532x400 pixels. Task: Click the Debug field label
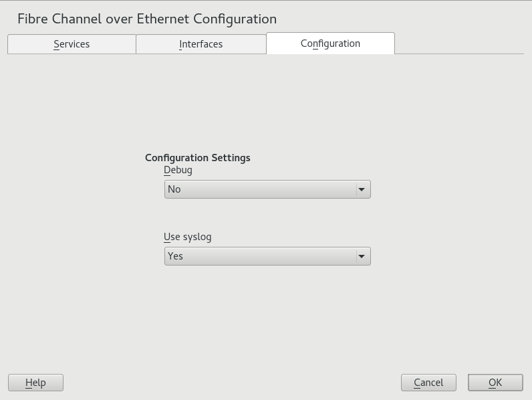178,170
